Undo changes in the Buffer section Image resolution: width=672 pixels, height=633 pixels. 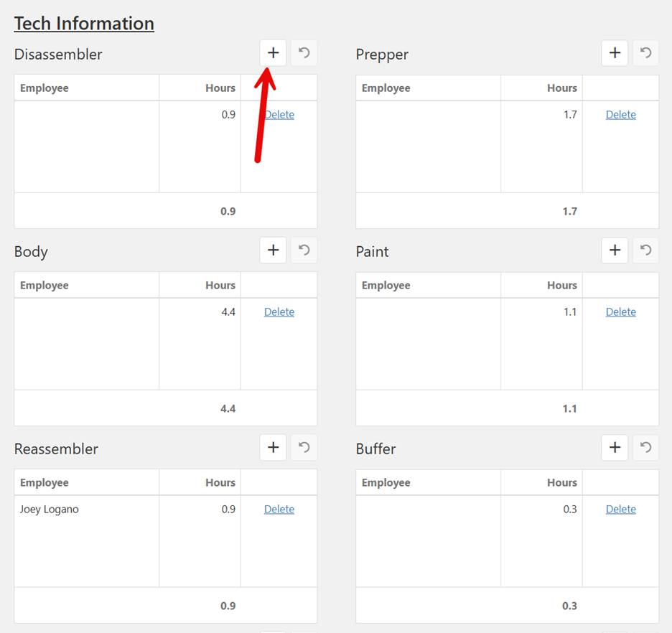click(x=646, y=448)
